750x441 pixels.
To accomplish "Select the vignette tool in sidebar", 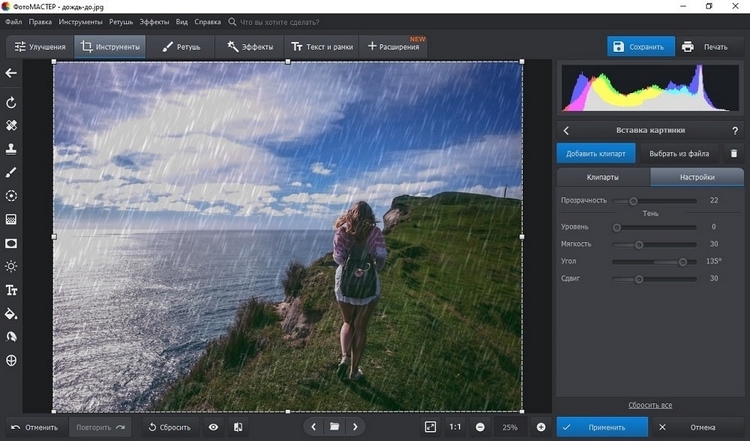I will 11,243.
